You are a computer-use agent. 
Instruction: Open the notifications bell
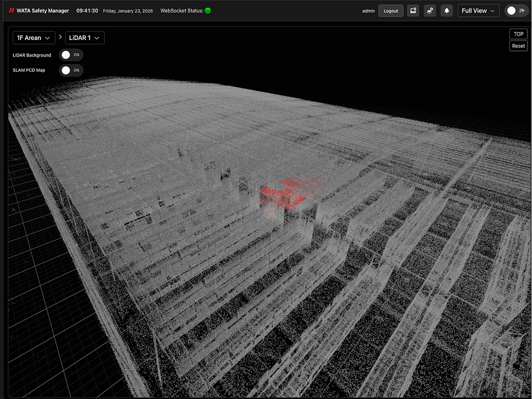(447, 11)
